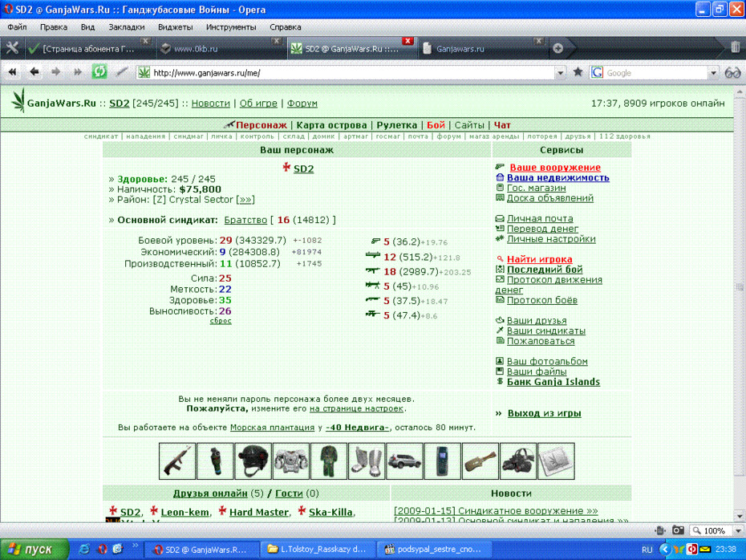The height and width of the screenshot is (560, 746).
Task: Click the night vision goggles thumbnail
Action: [518, 461]
